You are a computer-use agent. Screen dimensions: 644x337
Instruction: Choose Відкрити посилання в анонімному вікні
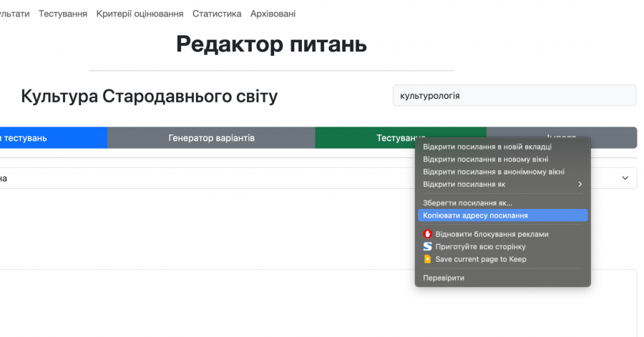[503, 172]
